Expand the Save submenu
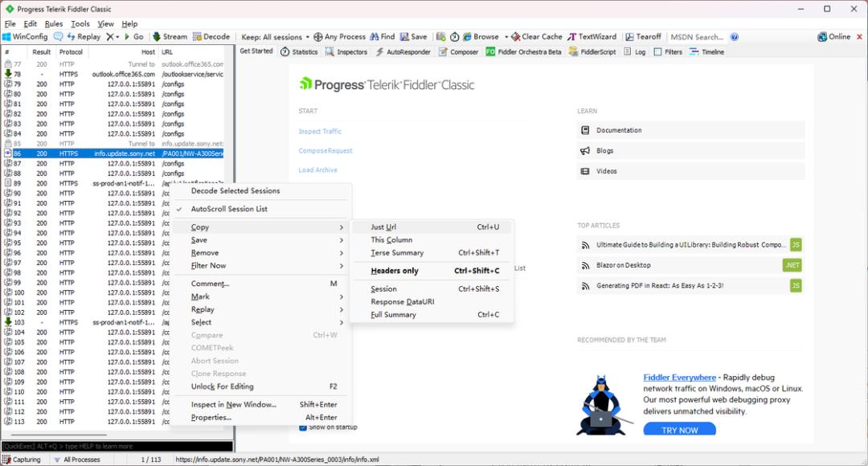868x466 pixels. tap(262, 239)
